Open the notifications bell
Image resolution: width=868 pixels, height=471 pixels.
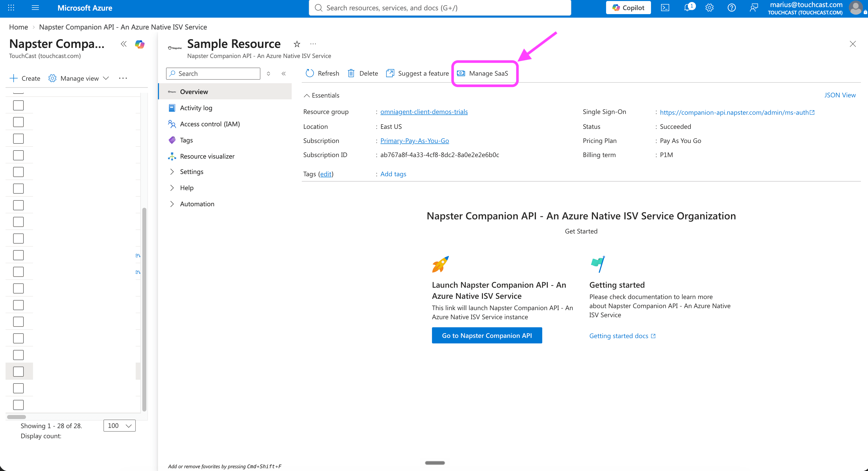tap(688, 7)
